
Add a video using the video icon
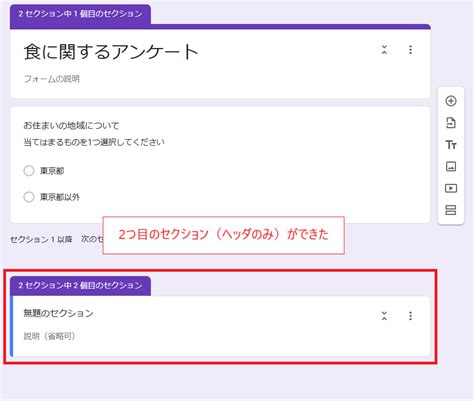point(451,188)
